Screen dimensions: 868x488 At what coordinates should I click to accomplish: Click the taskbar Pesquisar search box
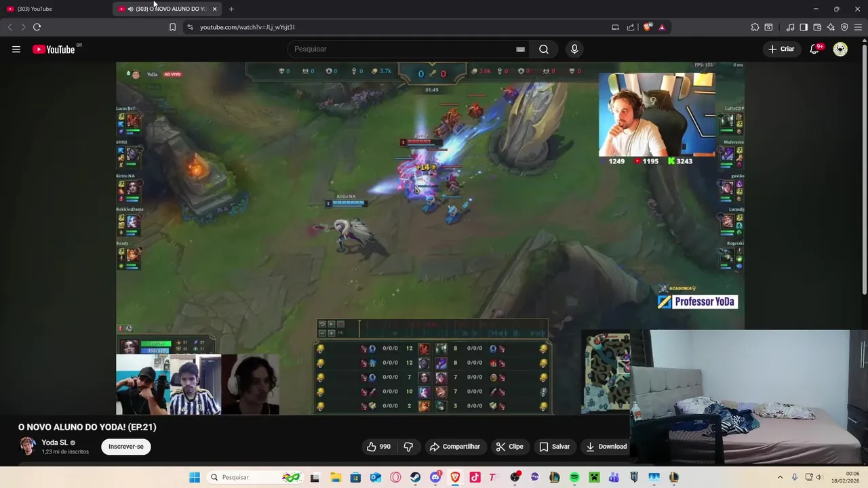(x=254, y=477)
